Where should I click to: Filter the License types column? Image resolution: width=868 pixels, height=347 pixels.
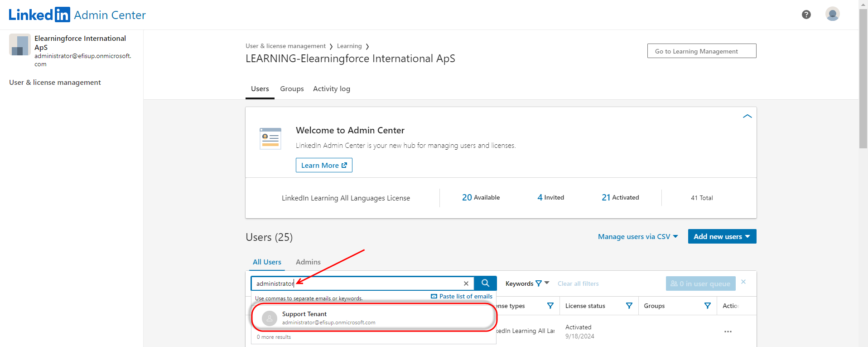click(x=550, y=306)
